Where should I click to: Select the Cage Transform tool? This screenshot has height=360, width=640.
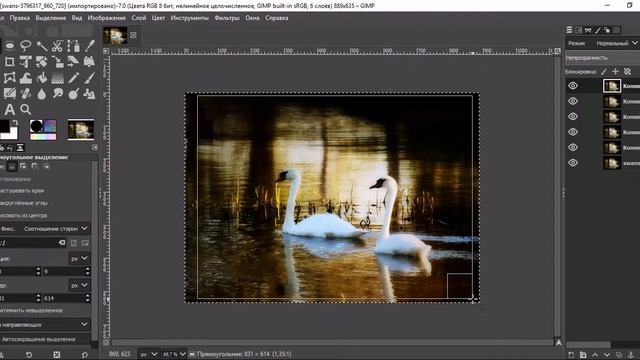(x=9, y=78)
